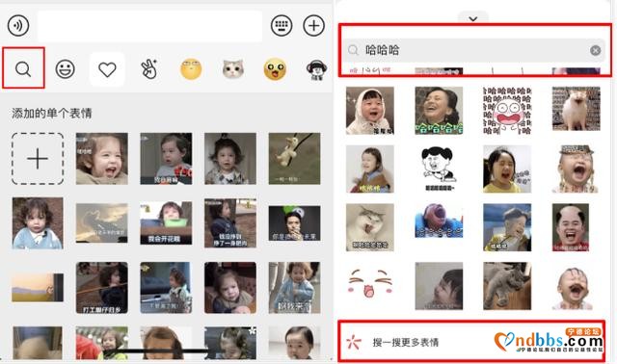Open the yellow duck sticker pack tab
Viewport: 617px width, 364px height.
[x=275, y=69]
